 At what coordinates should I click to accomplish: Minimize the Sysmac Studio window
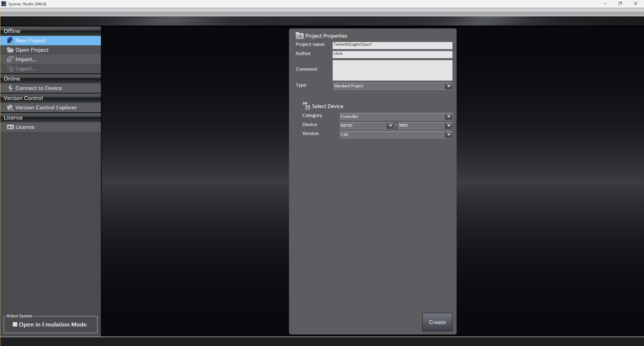click(x=605, y=4)
